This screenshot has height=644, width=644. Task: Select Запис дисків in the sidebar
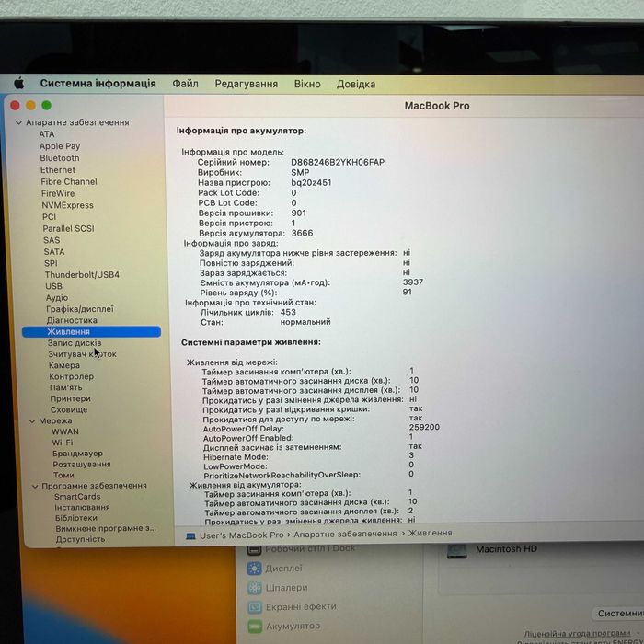click(75, 343)
